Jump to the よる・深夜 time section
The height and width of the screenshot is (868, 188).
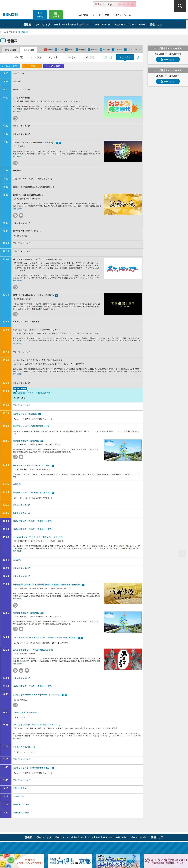point(53,66)
